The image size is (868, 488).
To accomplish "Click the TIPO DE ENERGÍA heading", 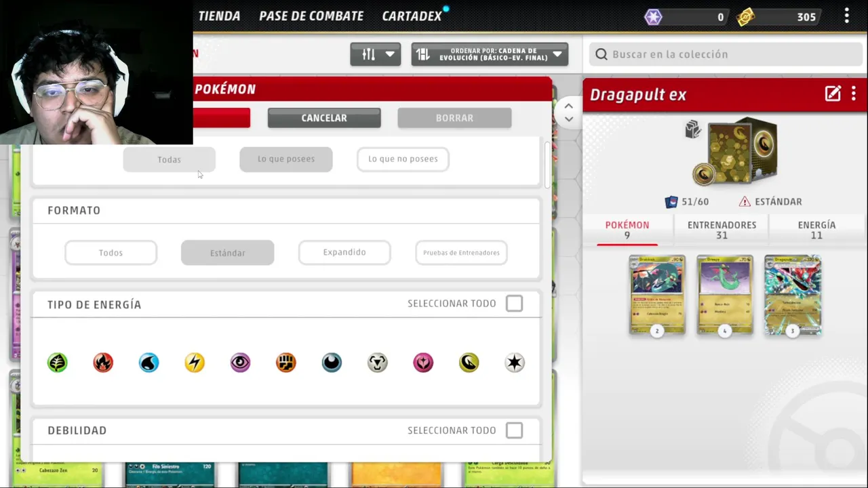I will pyautogui.click(x=94, y=305).
